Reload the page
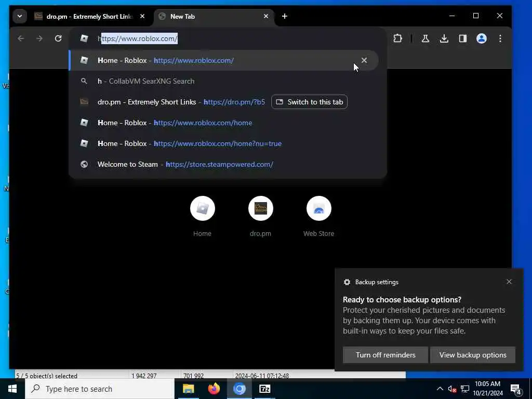 (x=58, y=38)
